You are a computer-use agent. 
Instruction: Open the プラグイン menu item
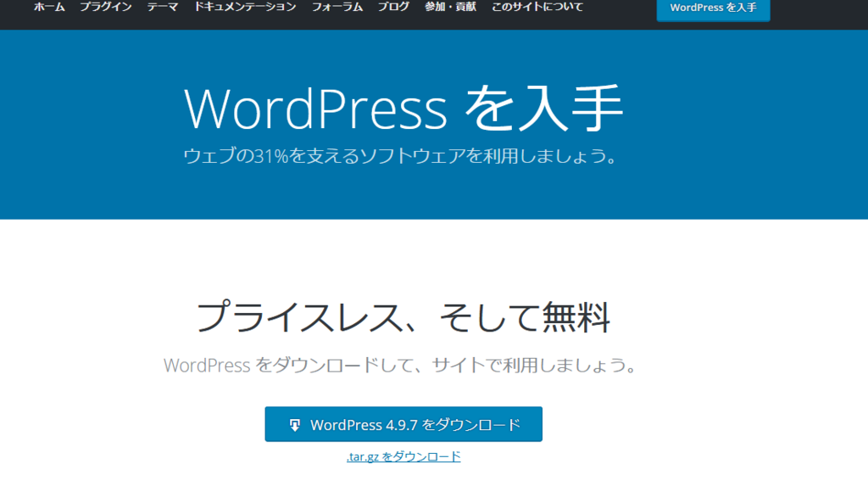pos(106,7)
